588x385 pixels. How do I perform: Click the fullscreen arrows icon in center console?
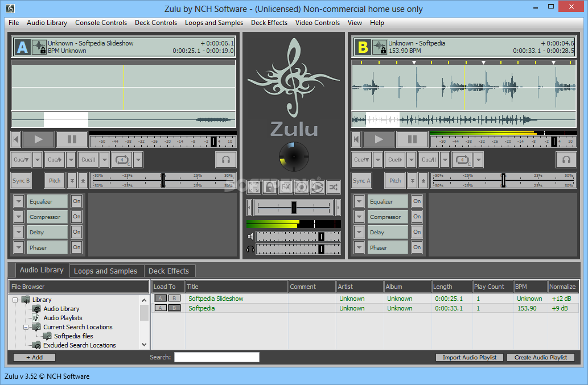(254, 187)
